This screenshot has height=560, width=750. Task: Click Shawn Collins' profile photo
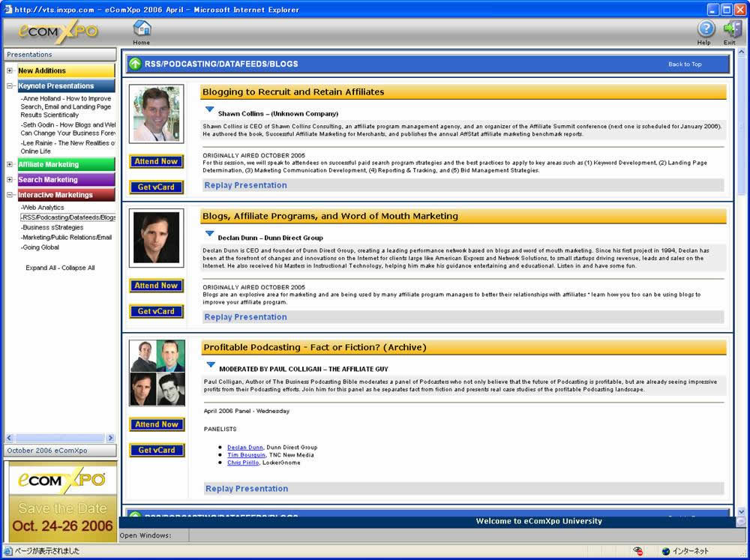pyautogui.click(x=156, y=114)
